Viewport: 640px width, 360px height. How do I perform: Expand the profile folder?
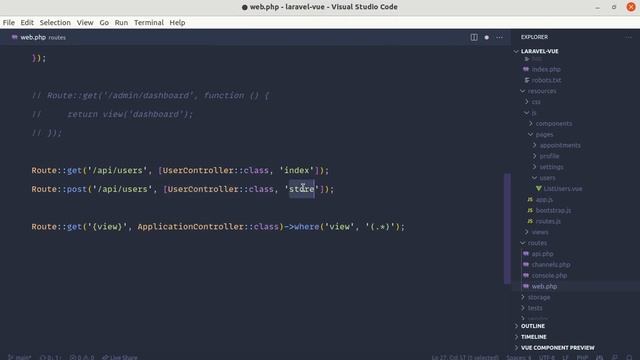[535, 156]
